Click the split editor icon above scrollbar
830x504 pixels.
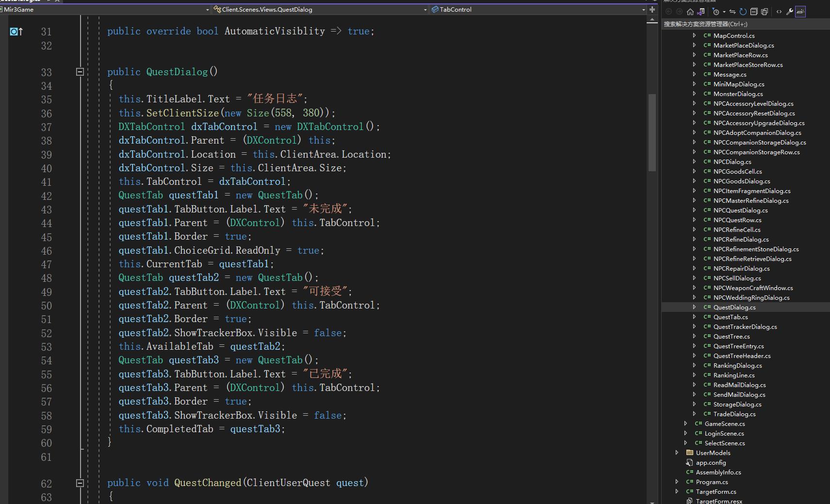652,9
